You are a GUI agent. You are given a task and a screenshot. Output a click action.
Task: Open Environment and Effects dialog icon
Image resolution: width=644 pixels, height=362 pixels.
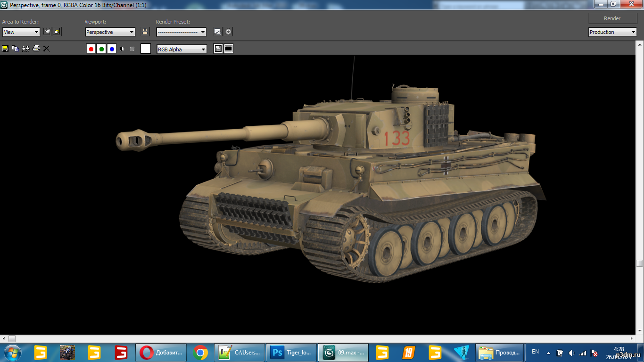pos(229,32)
